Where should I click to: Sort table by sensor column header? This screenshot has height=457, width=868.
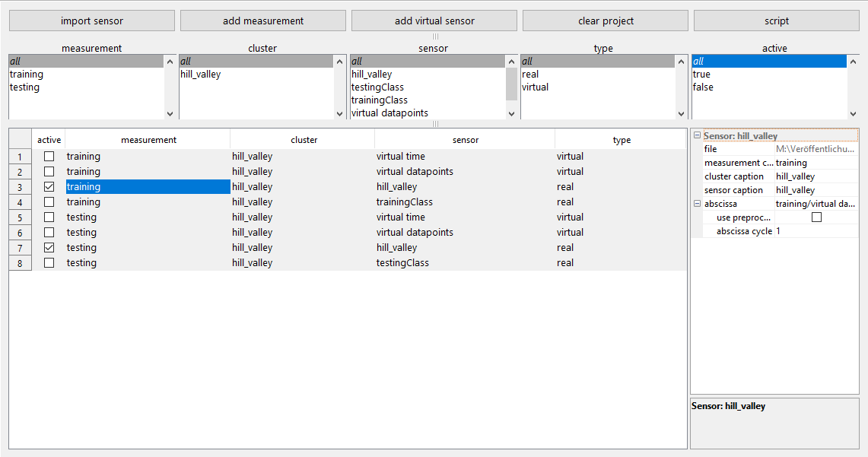[x=464, y=140]
